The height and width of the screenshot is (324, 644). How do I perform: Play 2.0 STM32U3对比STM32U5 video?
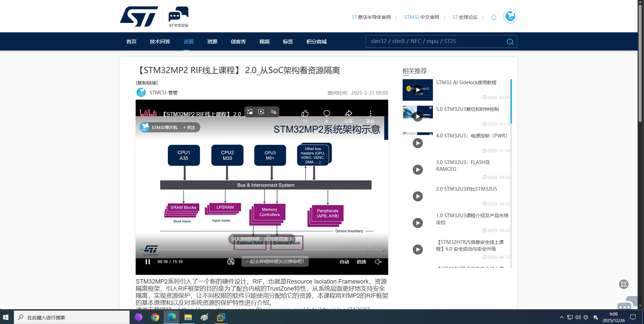coord(418,196)
